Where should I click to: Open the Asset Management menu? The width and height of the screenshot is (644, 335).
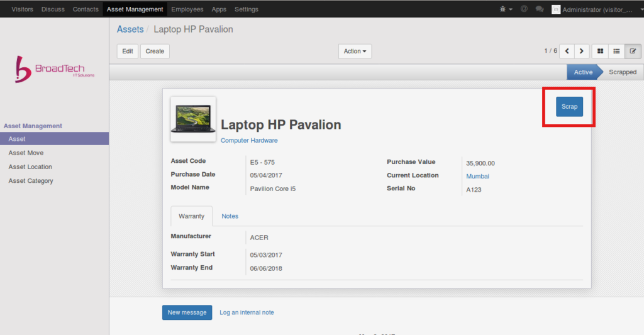point(135,9)
